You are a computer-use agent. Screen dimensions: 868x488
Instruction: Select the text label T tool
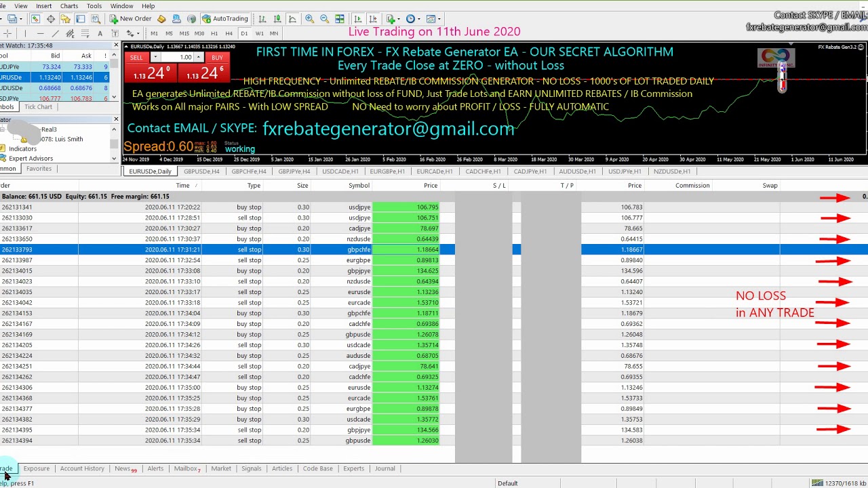115,33
